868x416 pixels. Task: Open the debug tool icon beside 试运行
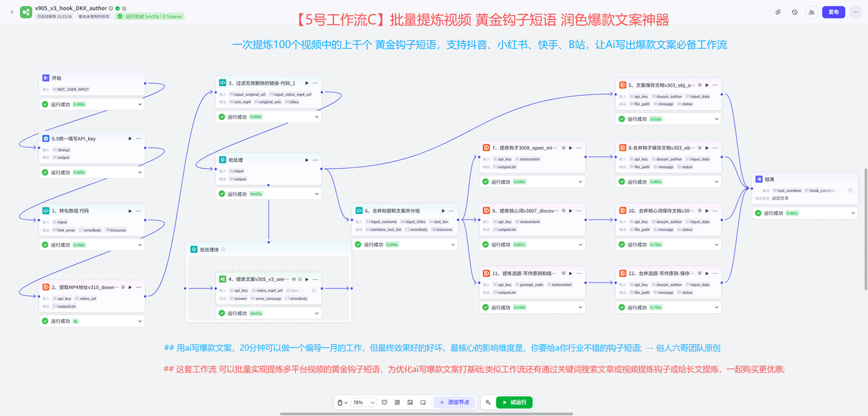(x=488, y=402)
